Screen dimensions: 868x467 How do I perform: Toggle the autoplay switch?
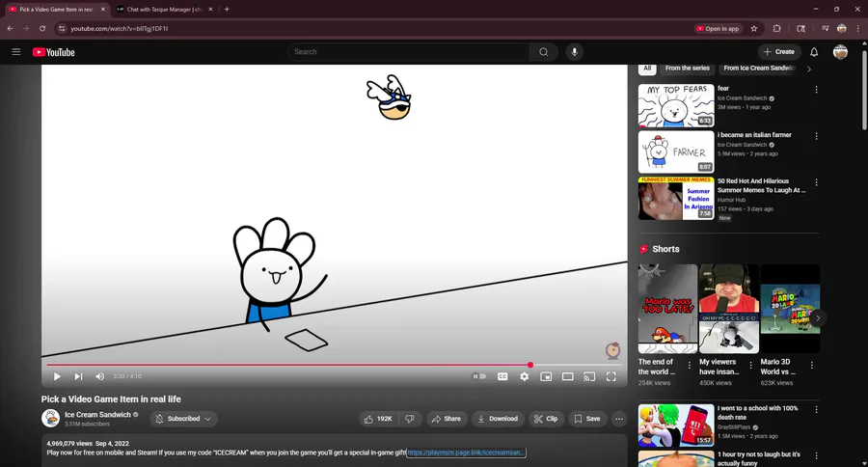click(478, 376)
